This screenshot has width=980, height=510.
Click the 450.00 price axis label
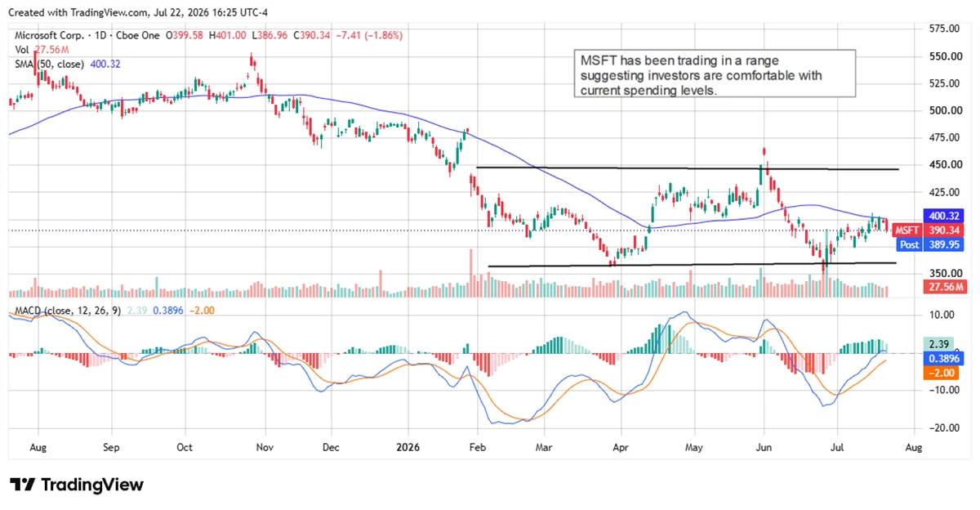click(x=942, y=165)
